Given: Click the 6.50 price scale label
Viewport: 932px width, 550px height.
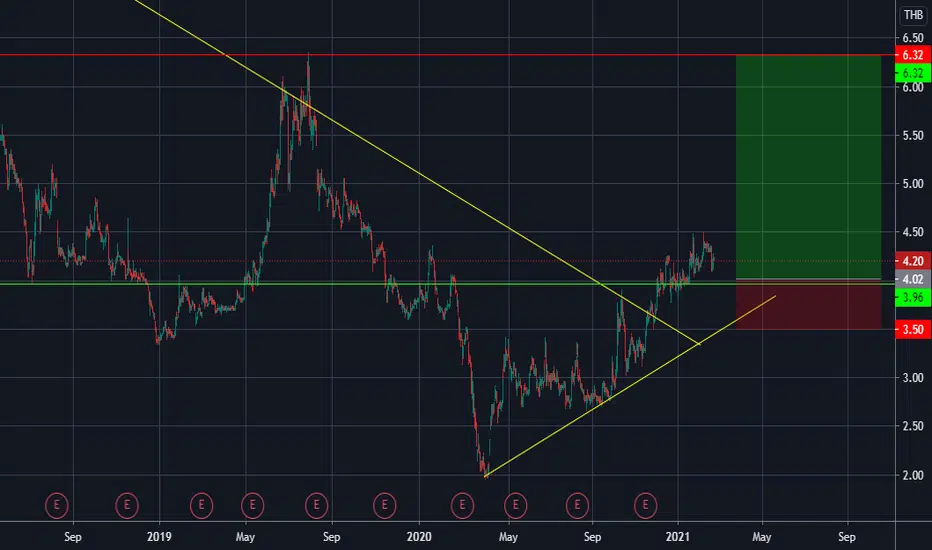Looking at the screenshot, I should point(912,38).
